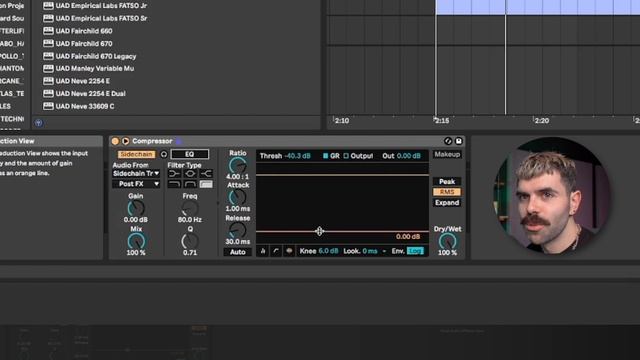Open Compressor hot-swap preset icon
Screen dimensions: 640x360
448,141
